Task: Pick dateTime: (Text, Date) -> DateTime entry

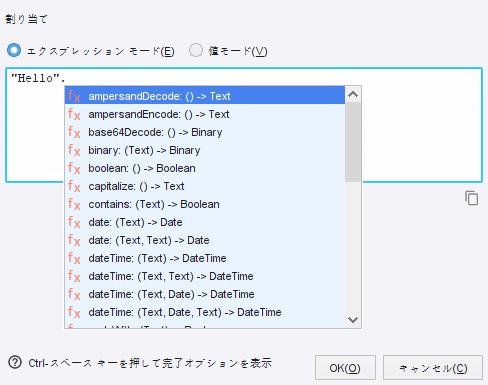Action: click(205, 294)
